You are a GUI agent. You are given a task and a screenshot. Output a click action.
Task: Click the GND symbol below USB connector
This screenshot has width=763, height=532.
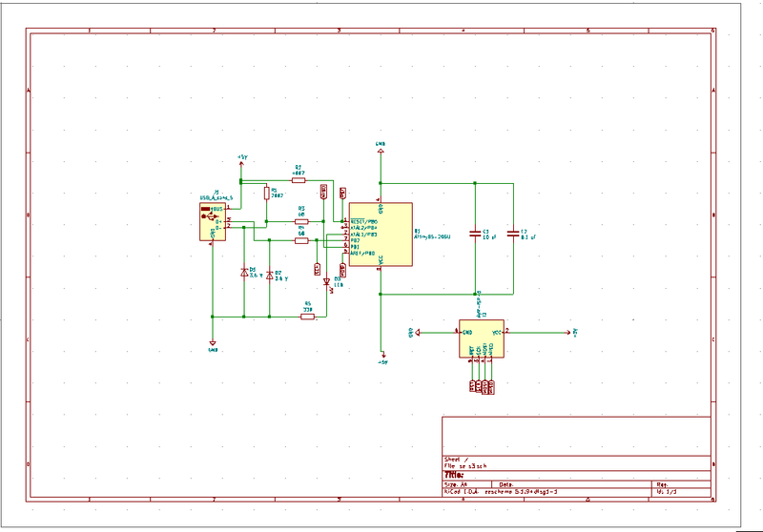(x=213, y=347)
